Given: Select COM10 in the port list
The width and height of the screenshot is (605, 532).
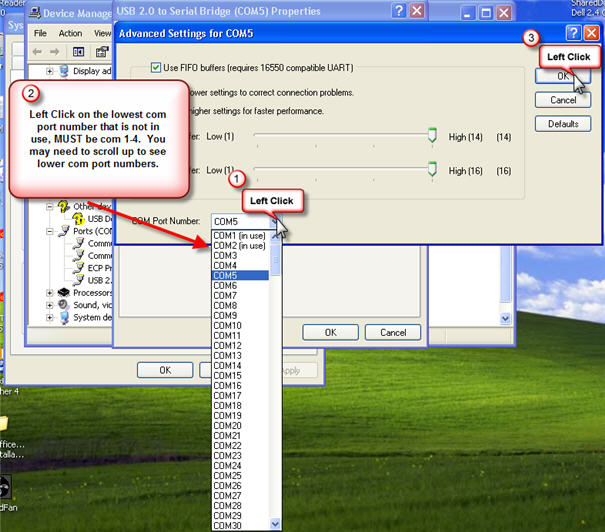Looking at the screenshot, I should click(x=241, y=326).
